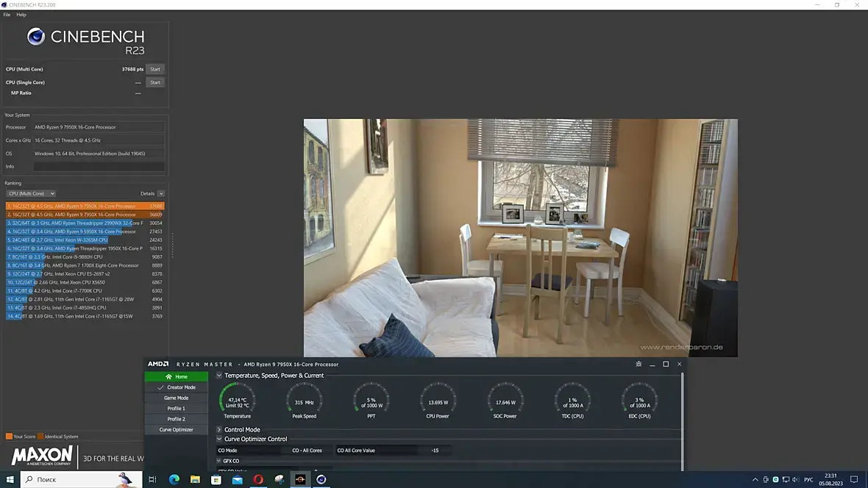Viewport: 868px width, 488px height.
Task: Switch the РУС keyboard language indicator
Action: (x=808, y=480)
